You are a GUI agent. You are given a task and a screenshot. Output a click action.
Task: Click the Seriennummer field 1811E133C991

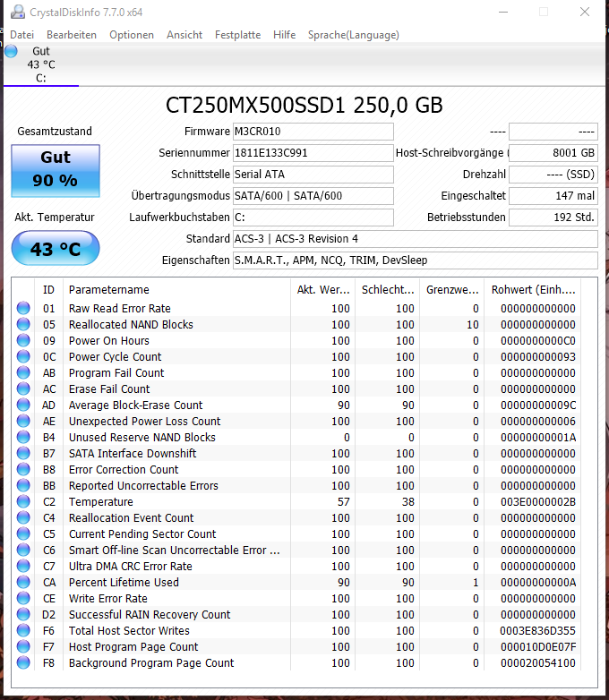click(x=313, y=153)
